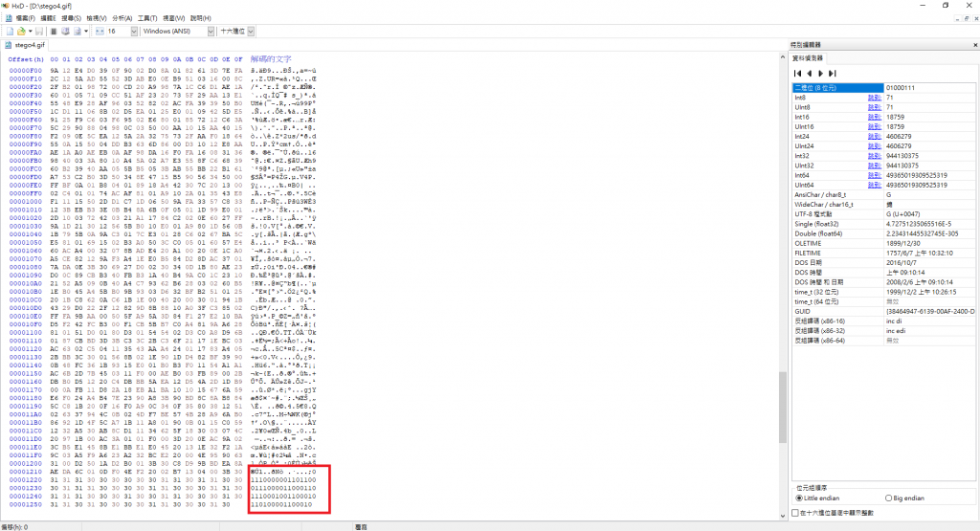Select the Little endian radio button
Image resolution: width=980 pixels, height=531 pixels.
799,498
